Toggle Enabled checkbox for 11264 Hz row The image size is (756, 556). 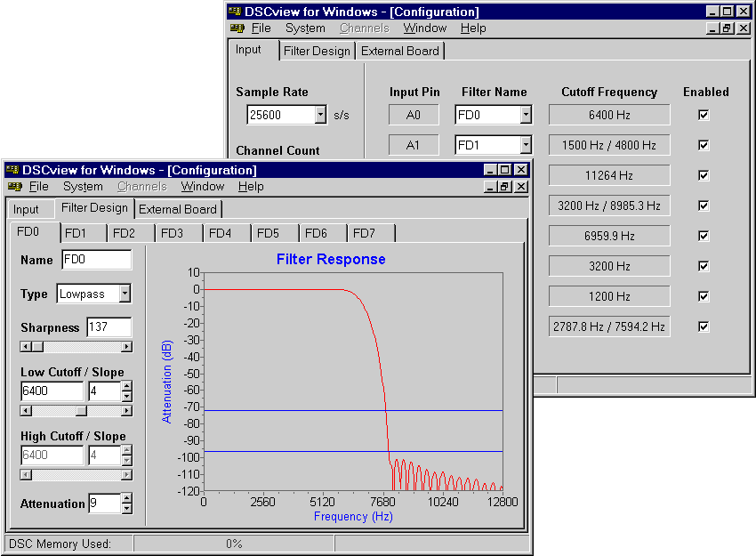tap(704, 175)
